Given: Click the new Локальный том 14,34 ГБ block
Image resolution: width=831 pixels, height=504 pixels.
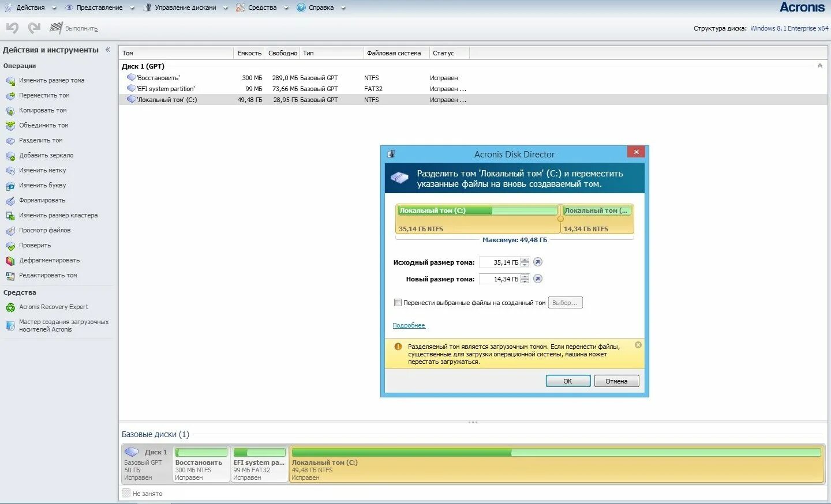Looking at the screenshot, I should (597, 219).
